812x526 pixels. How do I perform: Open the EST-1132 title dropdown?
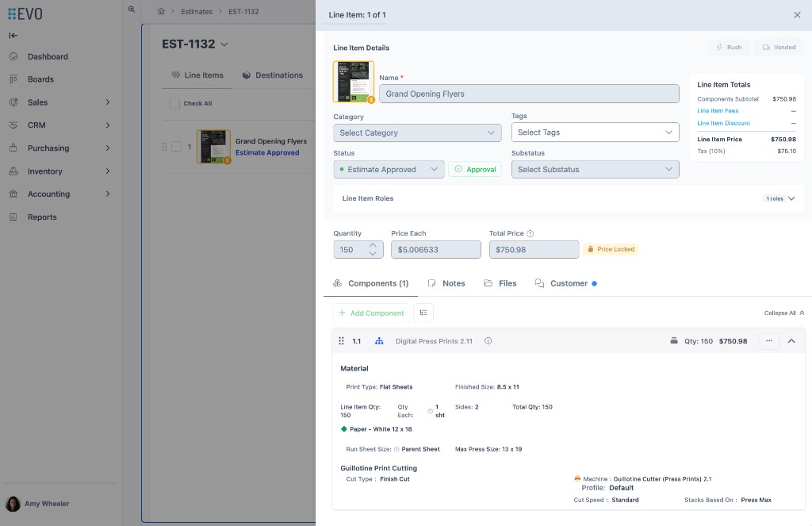[x=224, y=44]
